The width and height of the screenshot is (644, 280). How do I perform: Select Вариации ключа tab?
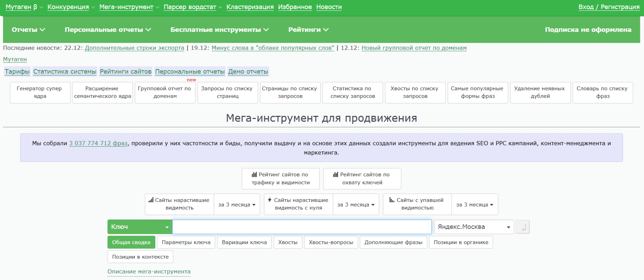pyautogui.click(x=244, y=242)
